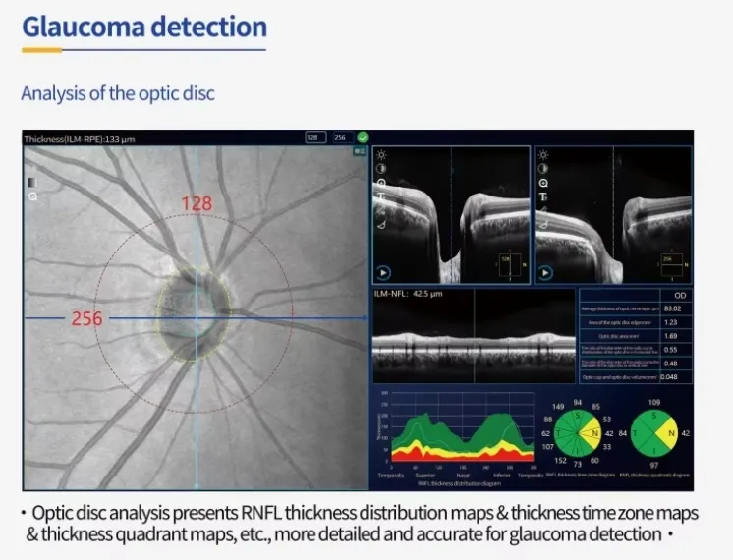Screen dimensions: 733x560
Task: Click brightness sun icon in left B-scan panel
Action: pyautogui.click(x=381, y=155)
